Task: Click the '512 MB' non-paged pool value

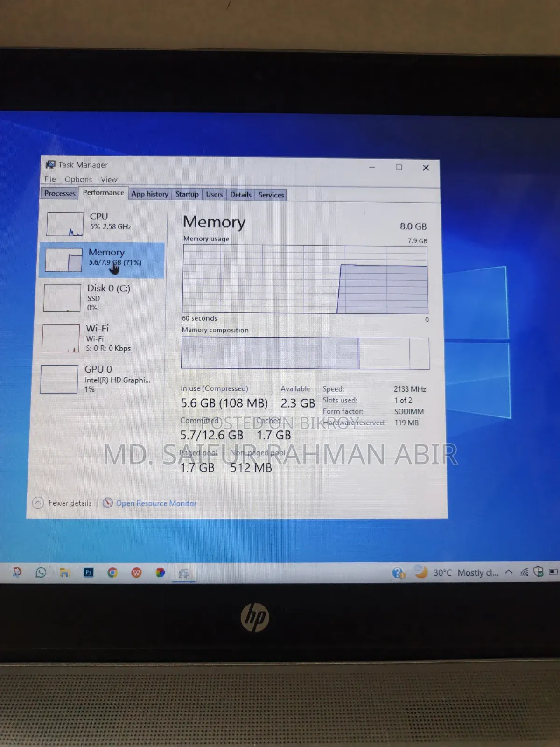Action: pos(251,467)
